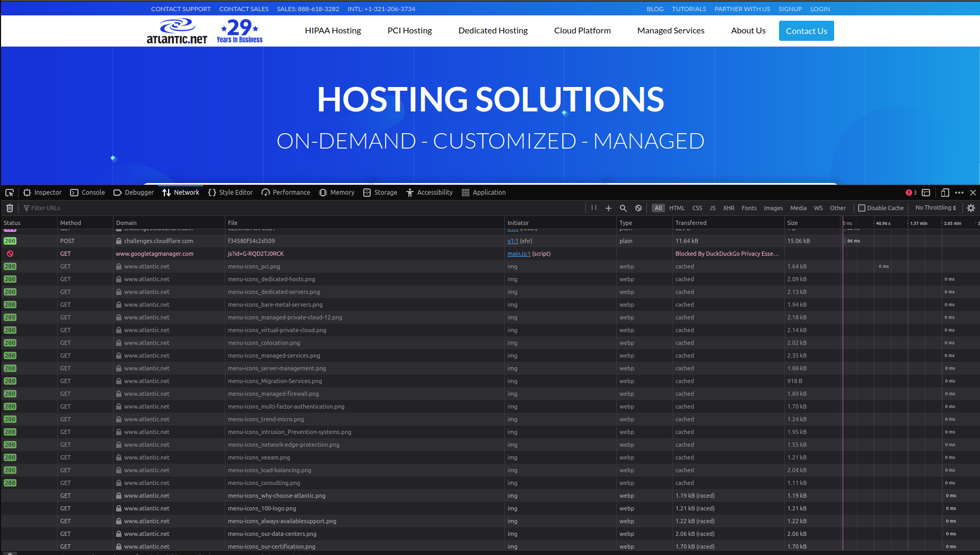Enable the Disable Cache checkbox

click(x=862, y=208)
